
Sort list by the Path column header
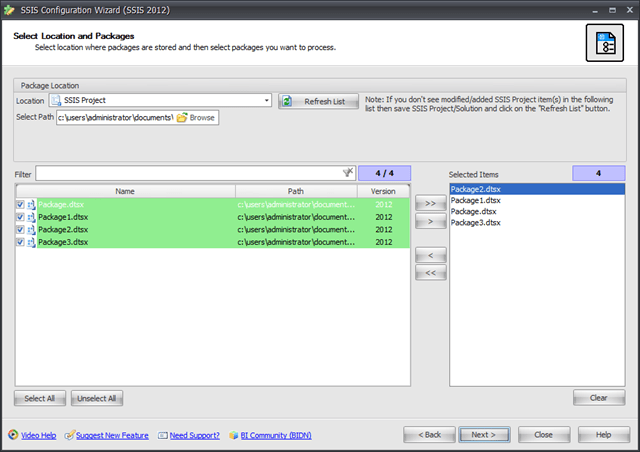tap(296, 191)
